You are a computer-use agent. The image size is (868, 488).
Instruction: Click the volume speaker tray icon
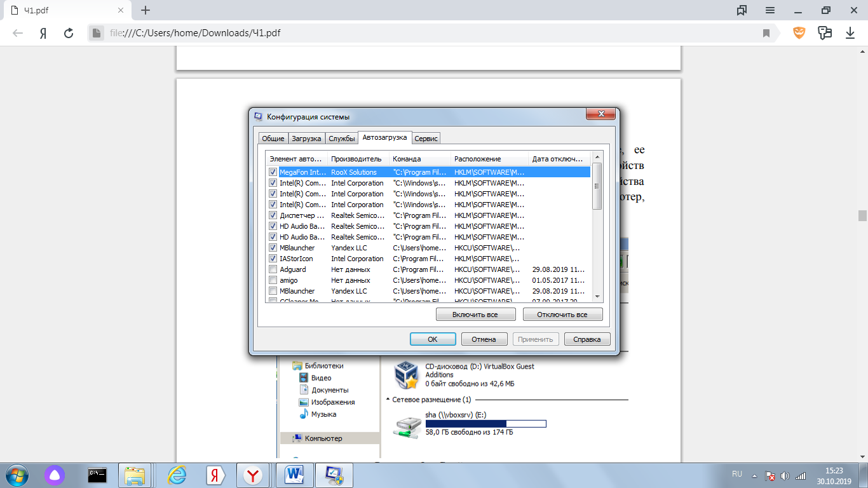pyautogui.click(x=785, y=475)
